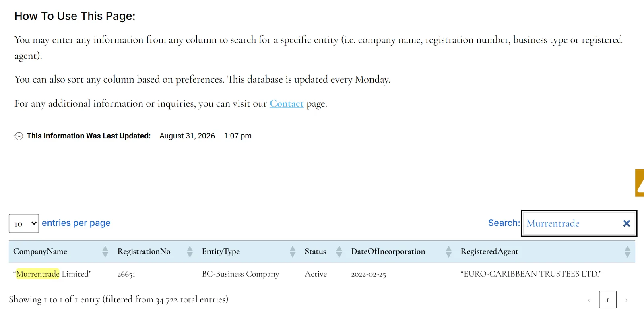Click the CompanyName column header
The image size is (644, 316).
40,252
